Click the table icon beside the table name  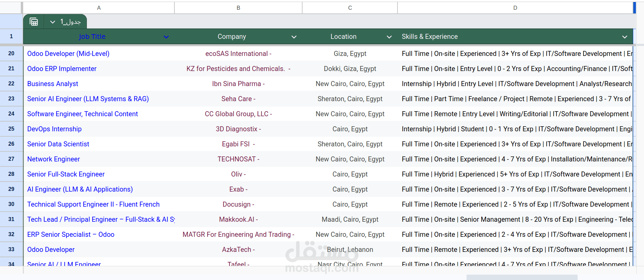[34, 22]
